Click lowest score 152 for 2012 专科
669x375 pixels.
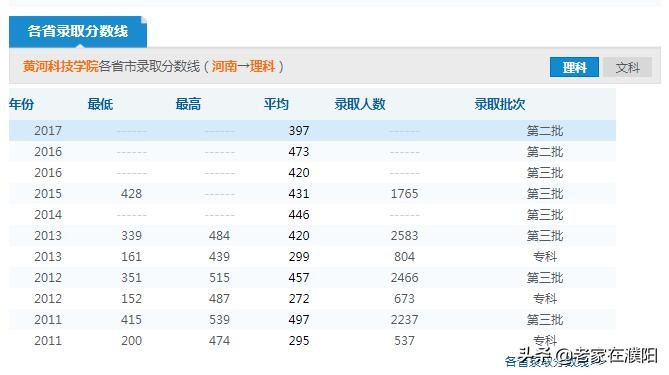(x=131, y=299)
